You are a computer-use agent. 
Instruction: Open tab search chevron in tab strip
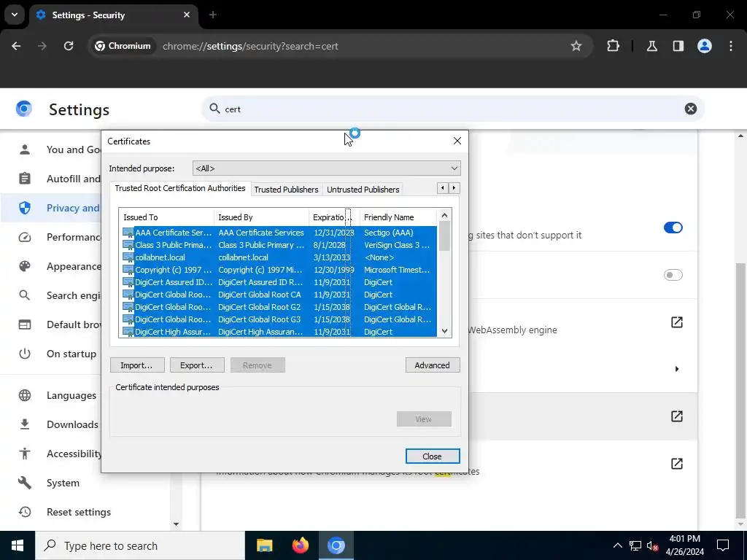coord(15,15)
